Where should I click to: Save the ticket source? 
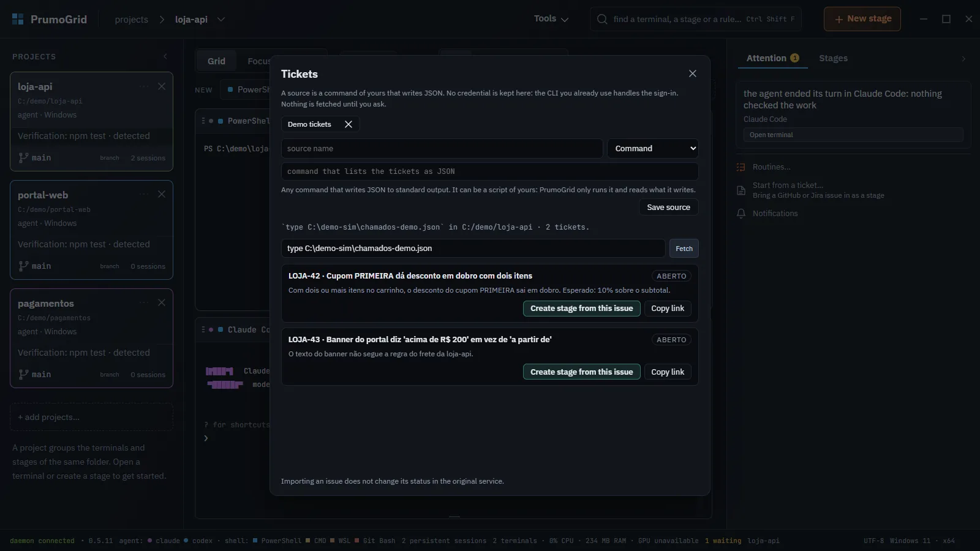pyautogui.click(x=668, y=208)
